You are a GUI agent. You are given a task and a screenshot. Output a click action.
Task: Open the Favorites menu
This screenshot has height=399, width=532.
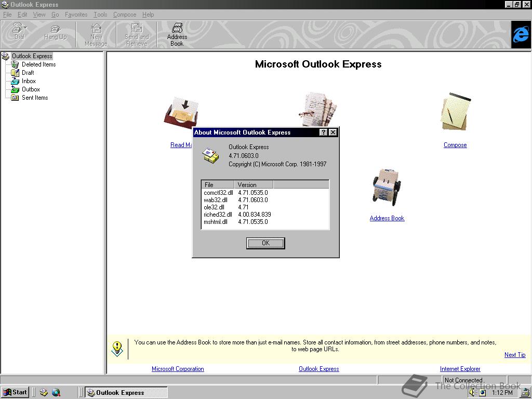tap(76, 15)
